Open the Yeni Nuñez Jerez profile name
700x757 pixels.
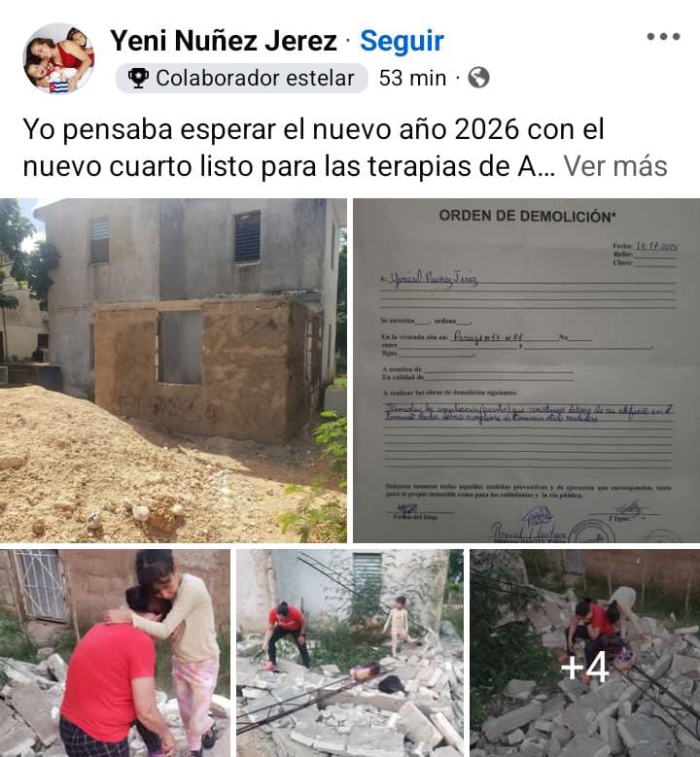pyautogui.click(x=224, y=41)
